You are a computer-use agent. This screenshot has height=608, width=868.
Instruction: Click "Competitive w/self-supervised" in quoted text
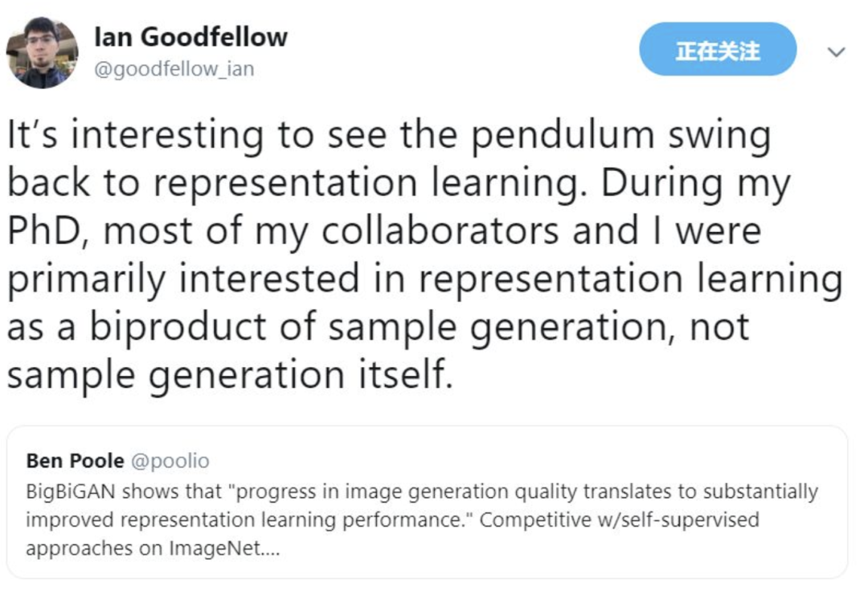pyautogui.click(x=619, y=520)
